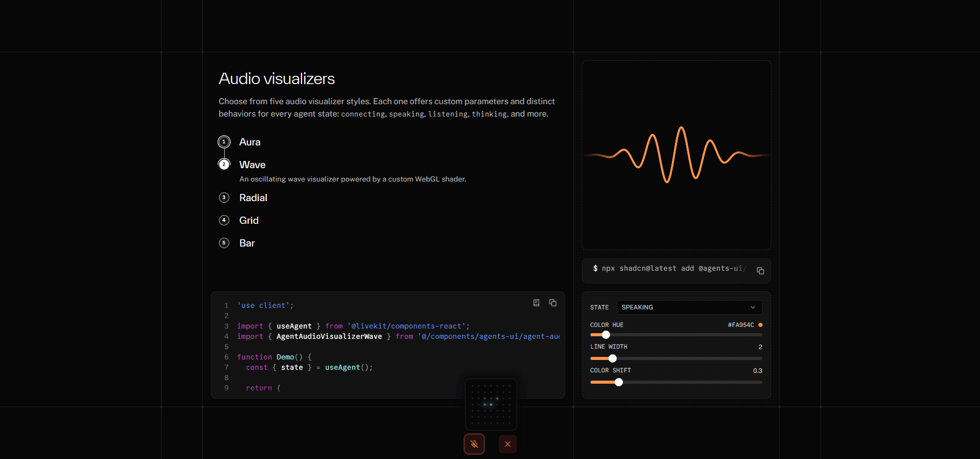
Task: Click the orange wave visualizer preview
Action: click(677, 155)
